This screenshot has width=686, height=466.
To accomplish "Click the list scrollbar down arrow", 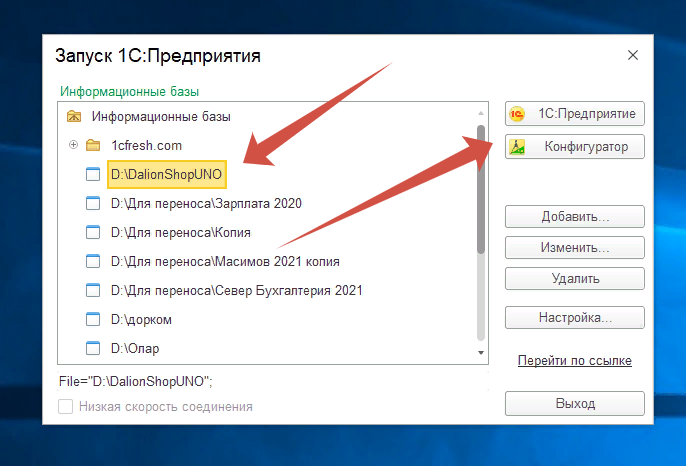I will click(481, 353).
